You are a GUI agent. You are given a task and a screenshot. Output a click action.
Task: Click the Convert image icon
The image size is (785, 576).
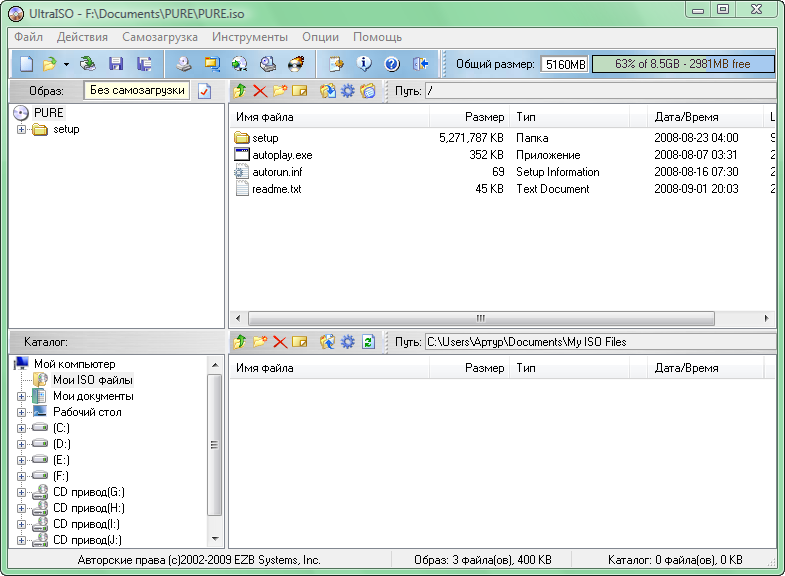click(212, 64)
